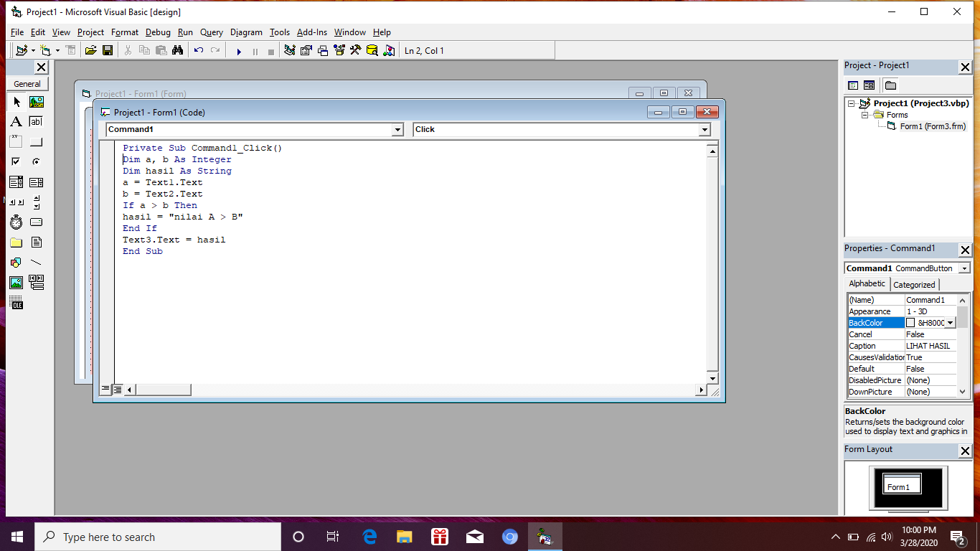Select the VScrollBar tool in the toolbox
980x551 pixels.
click(x=37, y=202)
